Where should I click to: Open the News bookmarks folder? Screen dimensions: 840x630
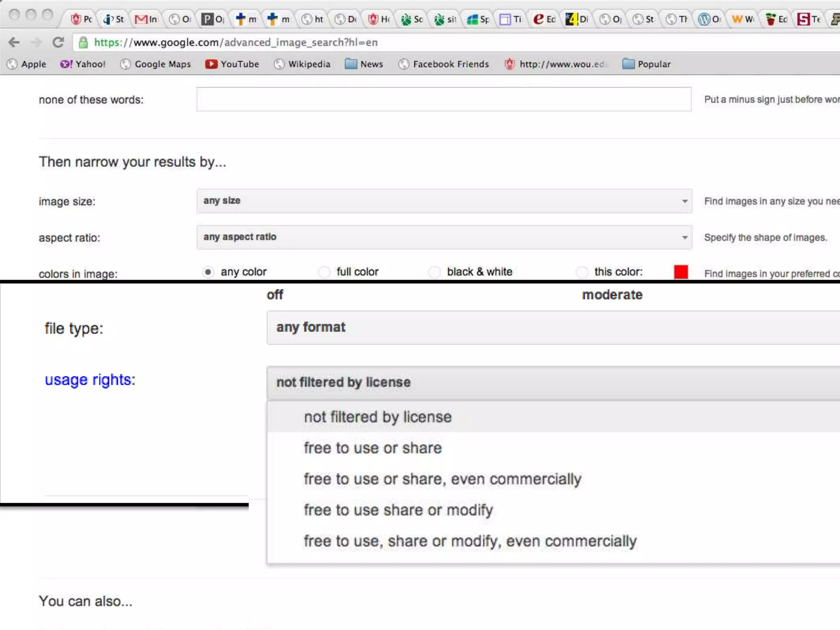[364, 64]
